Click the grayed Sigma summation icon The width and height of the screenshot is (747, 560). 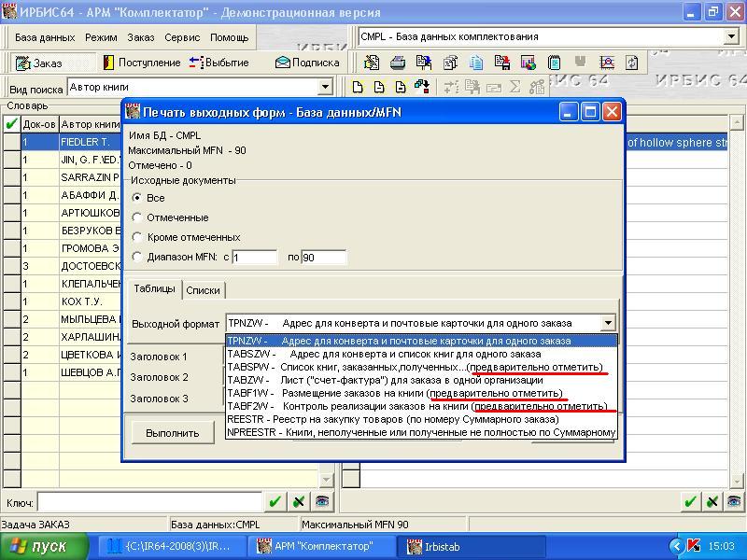pos(514,87)
